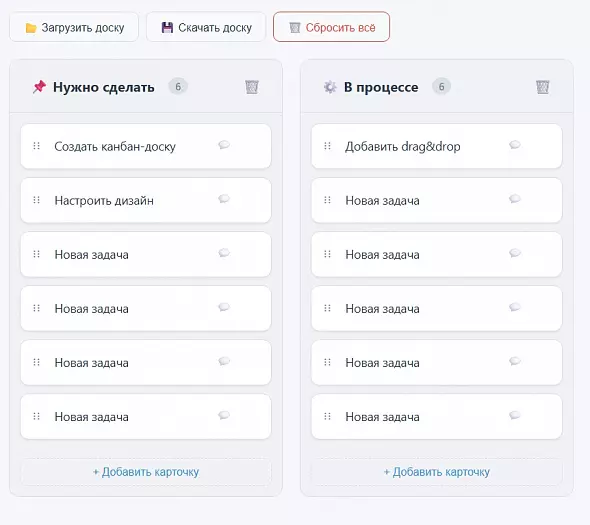Screen dimensions: 590x525
Task: Click the gear icon beside В процессе
Action: click(x=330, y=87)
